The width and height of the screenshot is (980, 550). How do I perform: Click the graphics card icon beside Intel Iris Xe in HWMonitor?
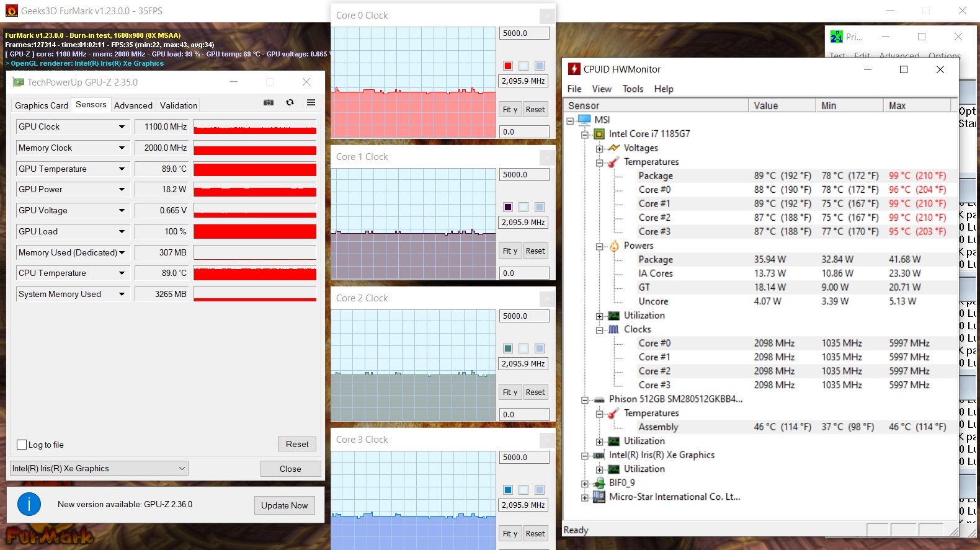(599, 455)
